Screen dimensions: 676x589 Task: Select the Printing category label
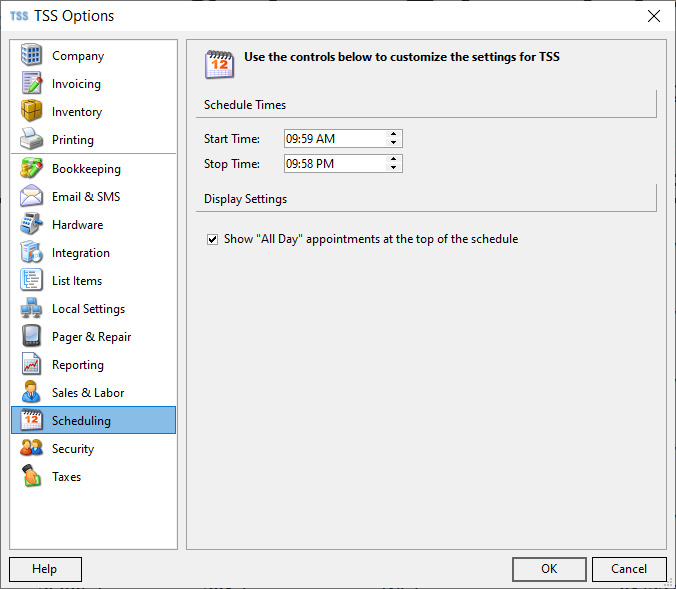(x=72, y=140)
